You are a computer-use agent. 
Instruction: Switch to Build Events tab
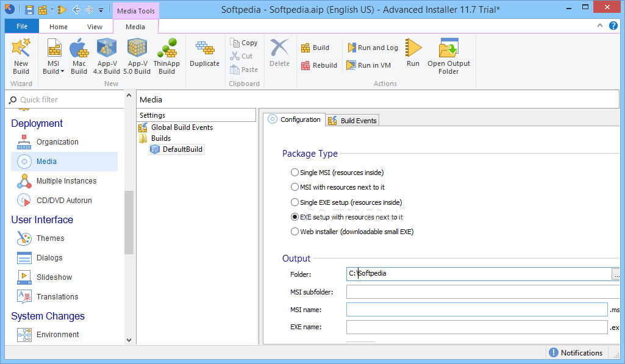click(353, 120)
